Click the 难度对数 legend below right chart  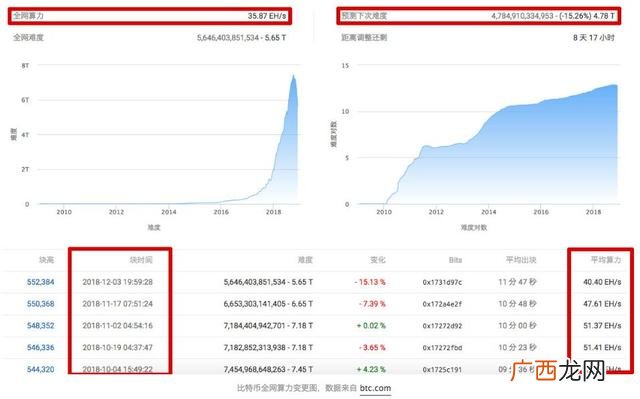click(x=474, y=228)
